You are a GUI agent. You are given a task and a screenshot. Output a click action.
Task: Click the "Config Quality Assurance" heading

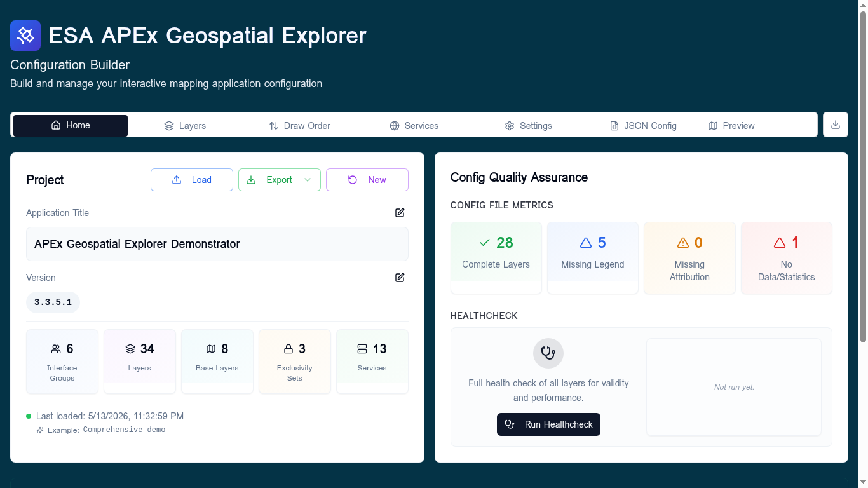(x=519, y=177)
